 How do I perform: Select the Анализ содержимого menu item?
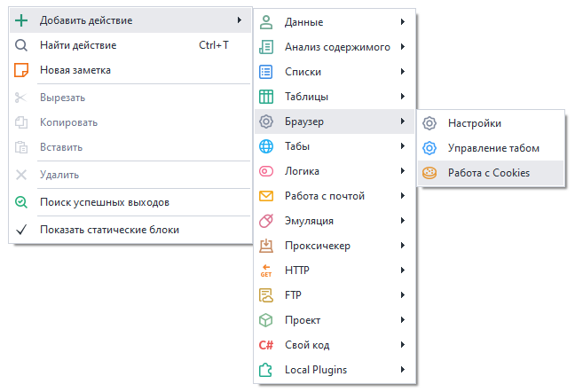[337, 47]
